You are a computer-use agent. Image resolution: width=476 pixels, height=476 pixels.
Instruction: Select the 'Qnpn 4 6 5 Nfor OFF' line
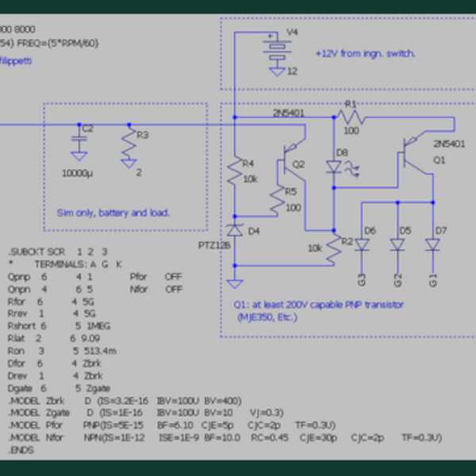coord(95,289)
